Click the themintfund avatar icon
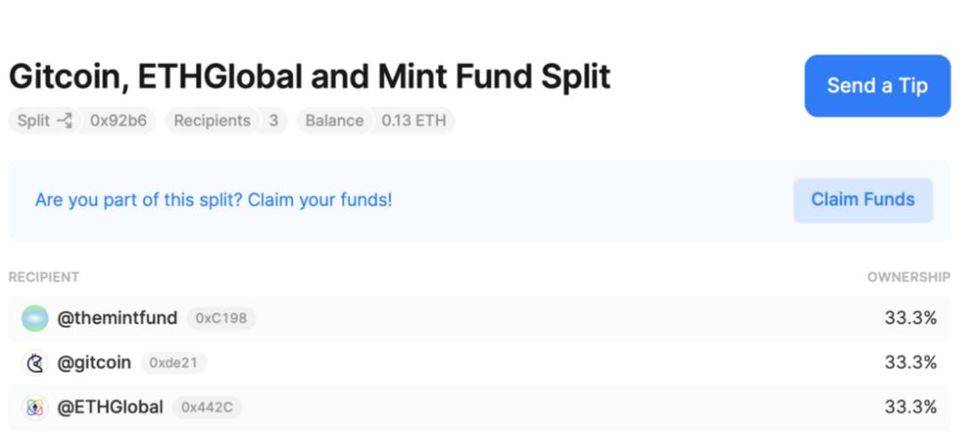960x446 pixels. coord(34,319)
